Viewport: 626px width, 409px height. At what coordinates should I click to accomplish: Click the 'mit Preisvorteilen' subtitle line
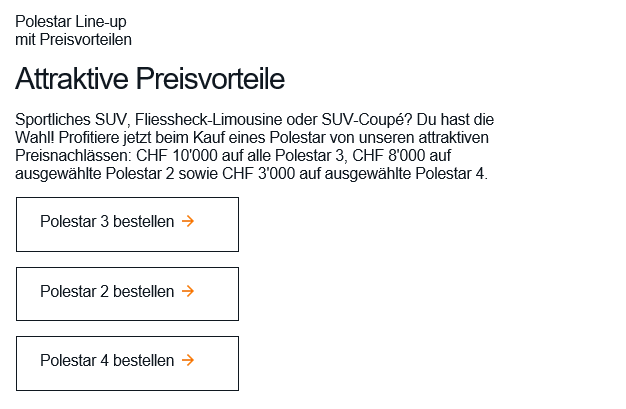point(73,39)
